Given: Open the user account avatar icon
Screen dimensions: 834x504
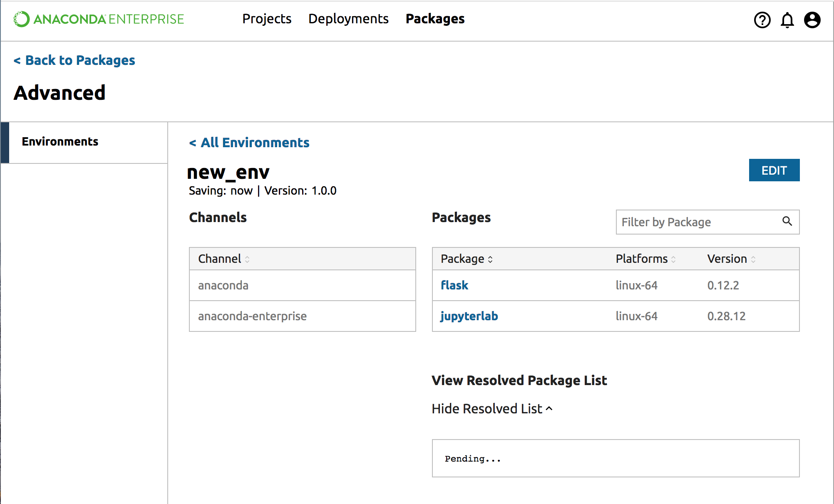Looking at the screenshot, I should (812, 20).
